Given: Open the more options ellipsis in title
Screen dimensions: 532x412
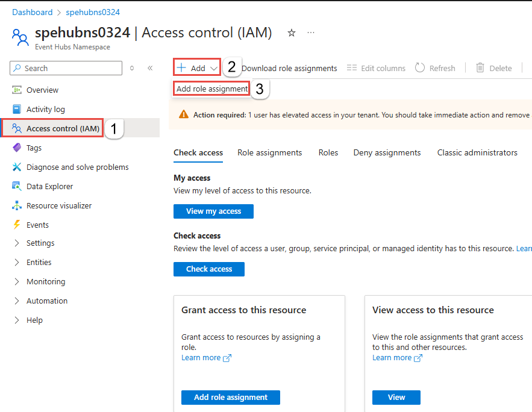Looking at the screenshot, I should pos(311,33).
